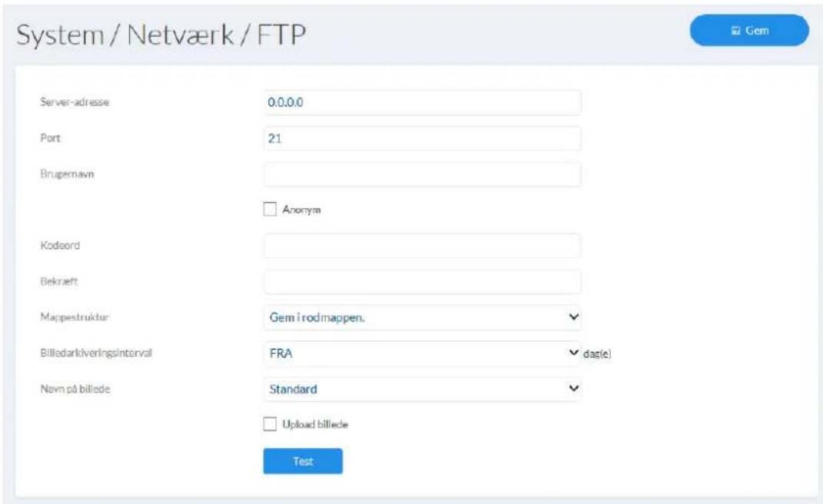Click the Gem save button
Viewport: 823px width, 504px height.
pos(749,31)
